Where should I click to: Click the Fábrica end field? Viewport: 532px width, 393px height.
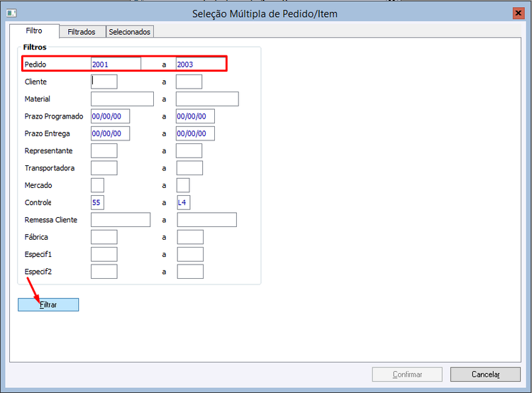click(190, 237)
